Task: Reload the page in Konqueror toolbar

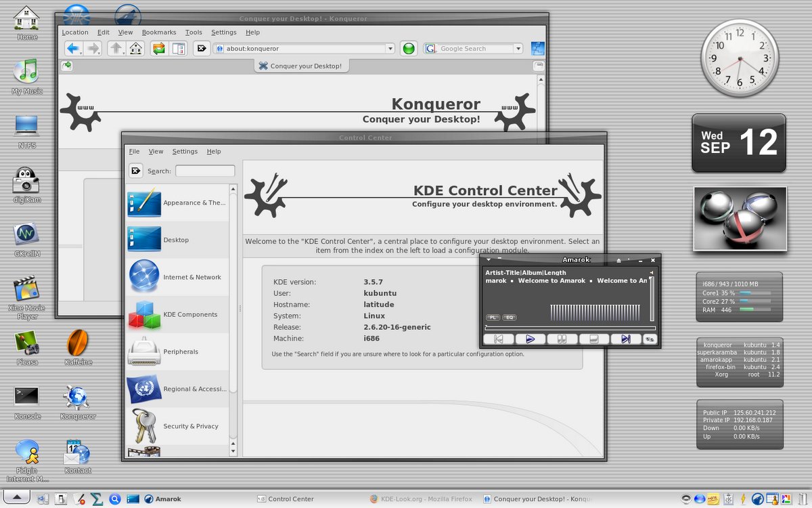Action: click(159, 48)
